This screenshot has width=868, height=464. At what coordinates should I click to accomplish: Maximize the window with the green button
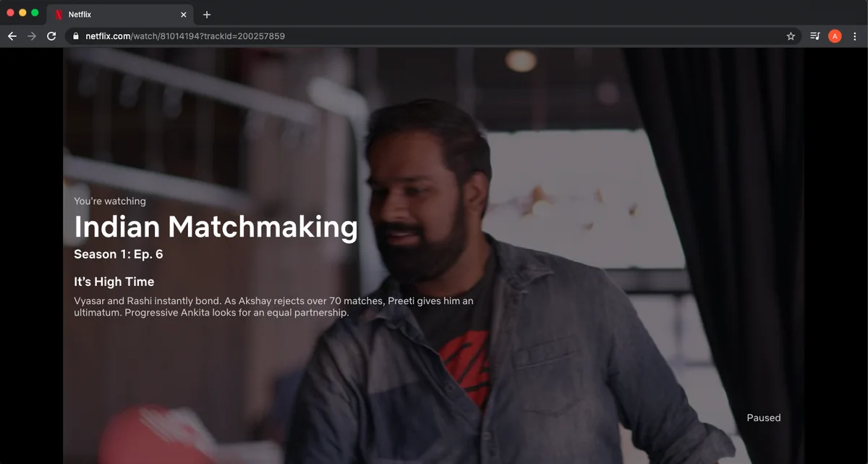[x=35, y=13]
